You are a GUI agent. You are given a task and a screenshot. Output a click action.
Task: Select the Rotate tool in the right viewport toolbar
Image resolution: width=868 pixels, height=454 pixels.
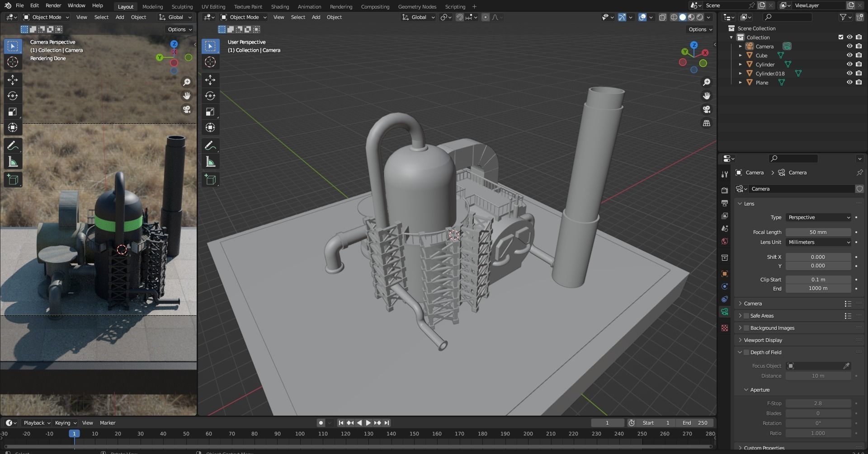click(x=210, y=96)
